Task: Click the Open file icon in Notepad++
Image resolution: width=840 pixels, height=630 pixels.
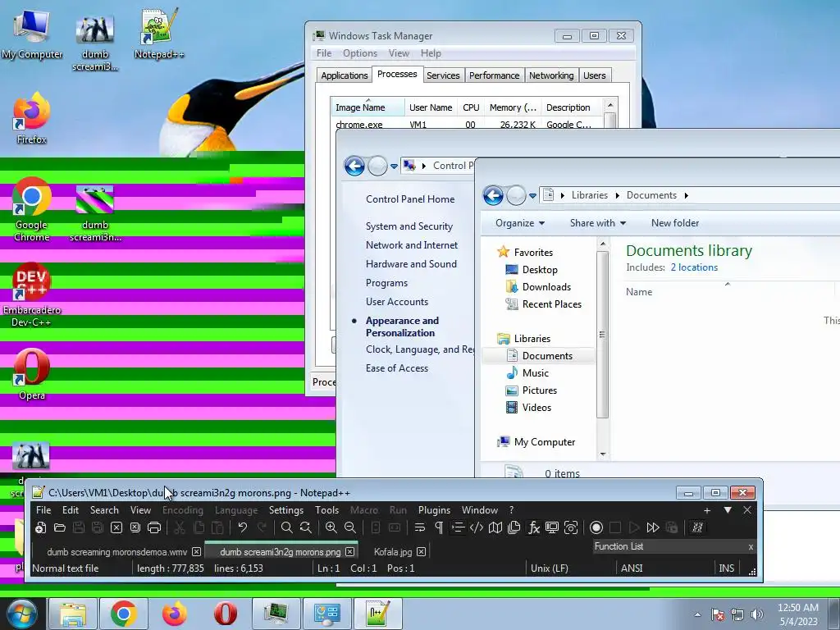Action: point(59,527)
